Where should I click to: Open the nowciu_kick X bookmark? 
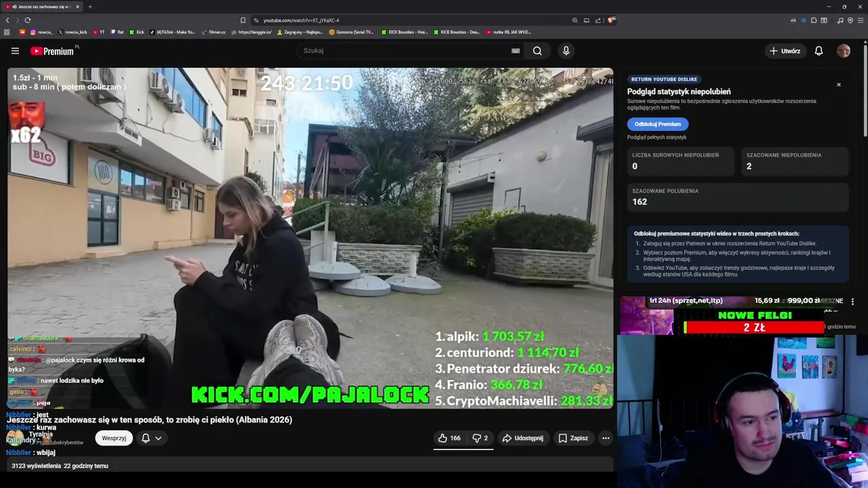click(73, 32)
